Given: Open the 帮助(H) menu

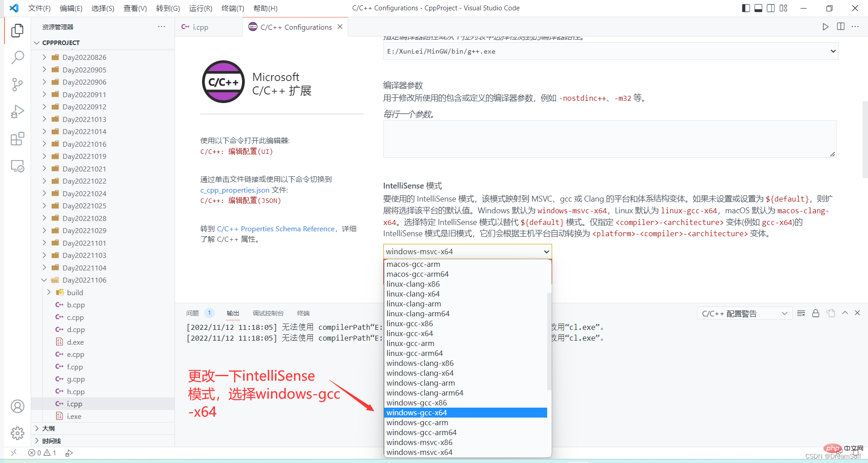Looking at the screenshot, I should click(x=265, y=8).
